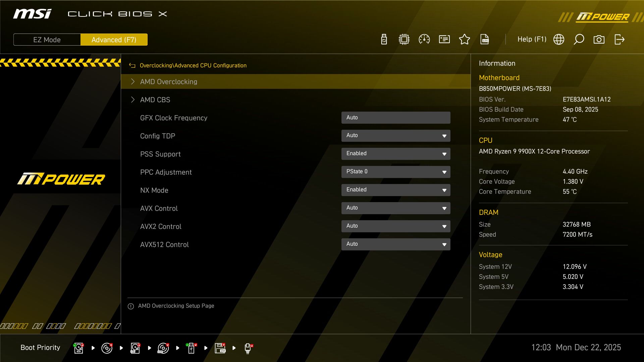Expand the AMD Overclocking submenu
This screenshot has height=362, width=644.
pyautogui.click(x=169, y=81)
